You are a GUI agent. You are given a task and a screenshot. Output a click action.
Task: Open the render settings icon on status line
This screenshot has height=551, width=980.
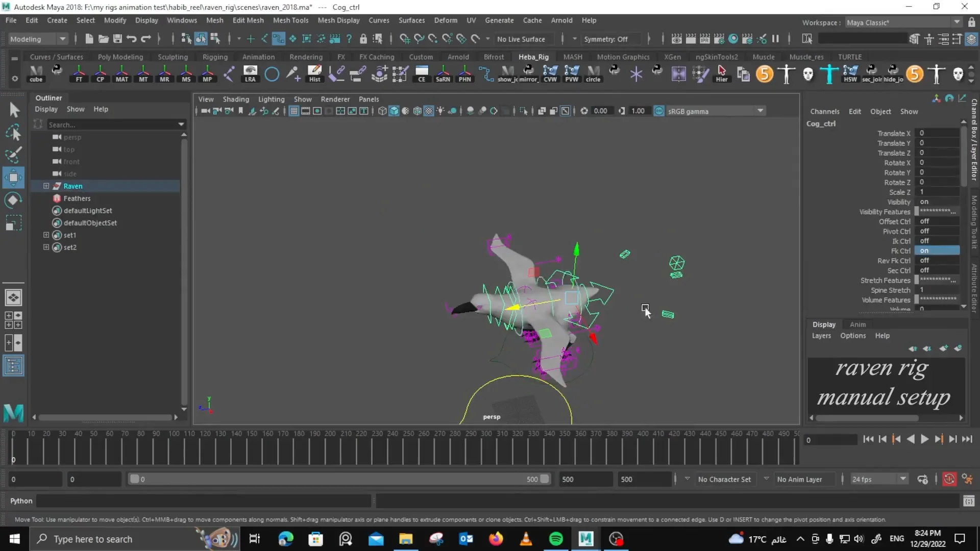pyautogui.click(x=719, y=38)
